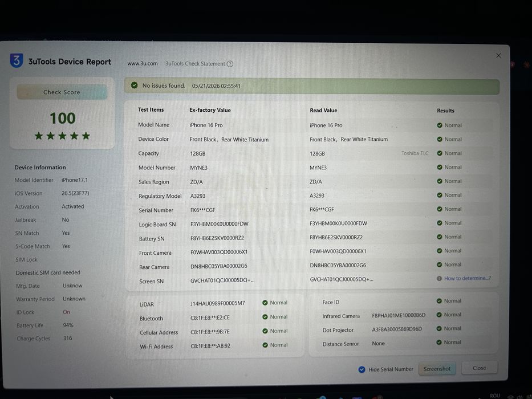
Task: Click Normal status icon for LiDAR
Action: 265,303
